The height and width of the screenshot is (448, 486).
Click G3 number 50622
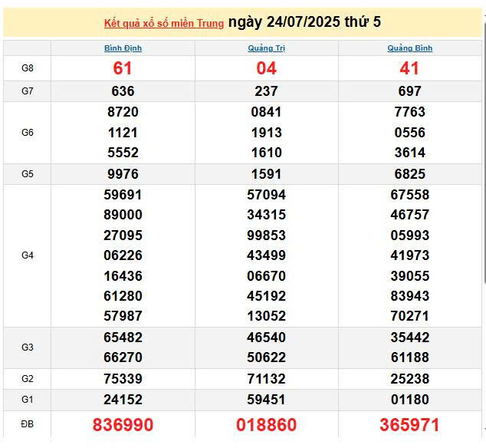point(266,357)
